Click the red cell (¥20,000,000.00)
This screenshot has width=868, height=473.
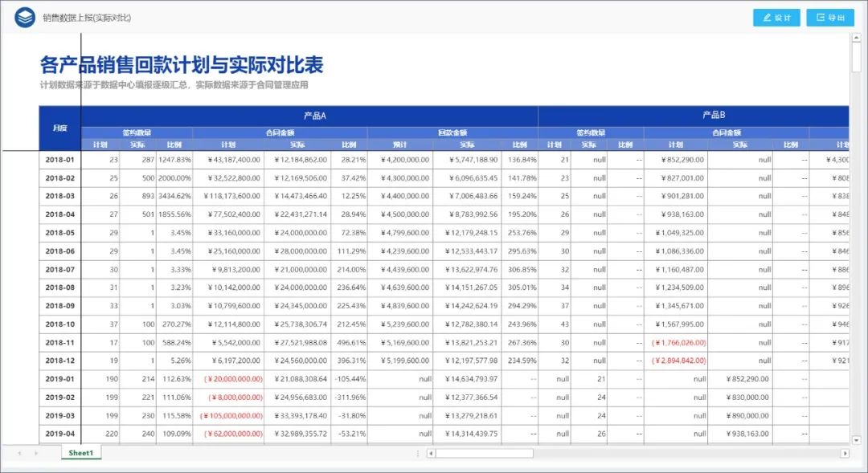click(x=228, y=379)
